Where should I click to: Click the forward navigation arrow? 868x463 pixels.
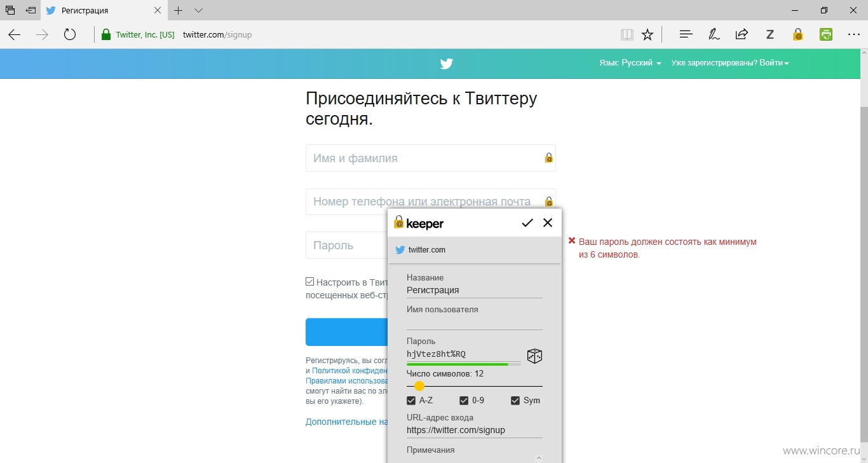tap(42, 34)
